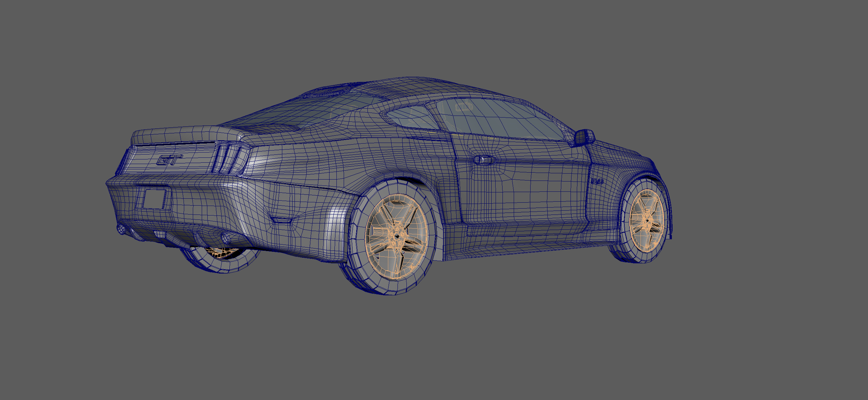Click the side mirror mesh
Viewport: 868px width, 400px height.
585,137
